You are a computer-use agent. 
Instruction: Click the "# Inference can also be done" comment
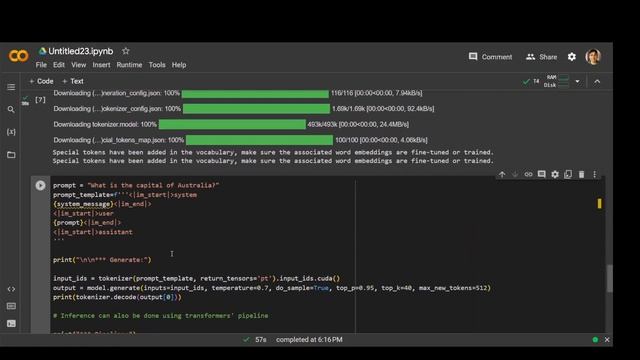pyautogui.click(x=160, y=316)
